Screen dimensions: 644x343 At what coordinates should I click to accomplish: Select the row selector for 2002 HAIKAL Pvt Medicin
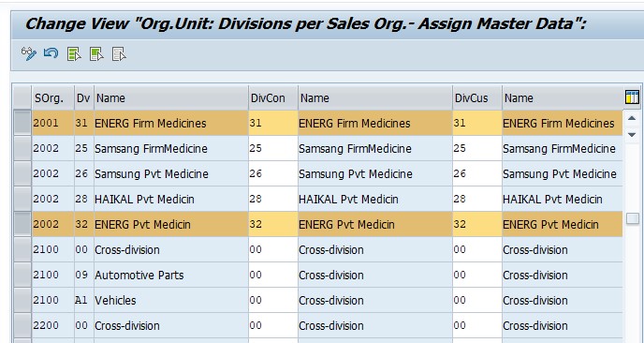point(22,199)
